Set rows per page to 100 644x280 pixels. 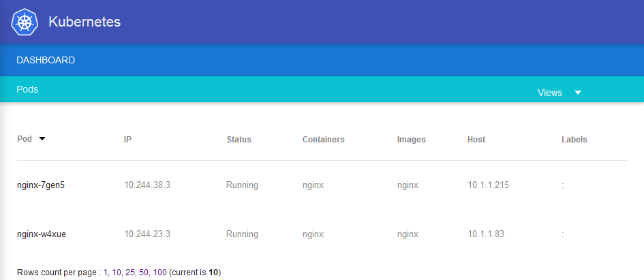click(159, 273)
